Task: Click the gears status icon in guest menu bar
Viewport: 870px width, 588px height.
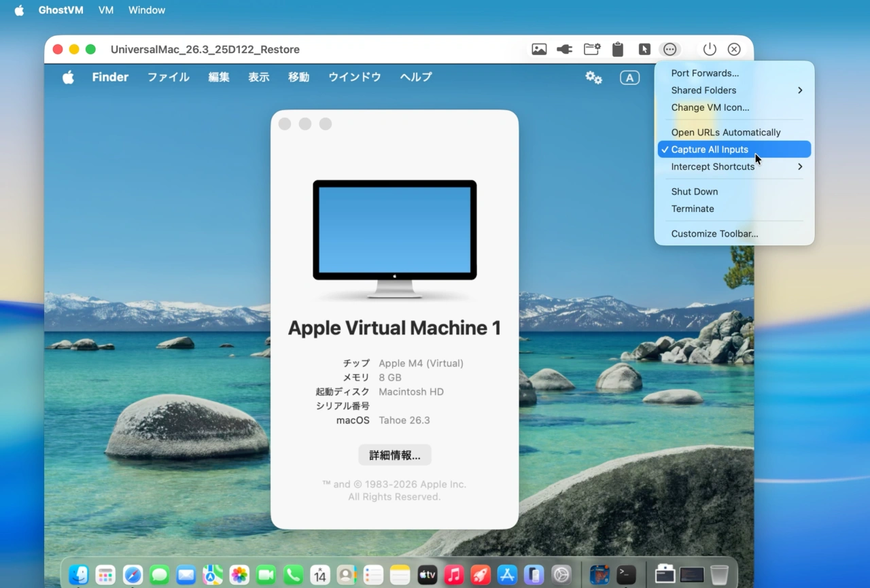Action: tap(593, 77)
